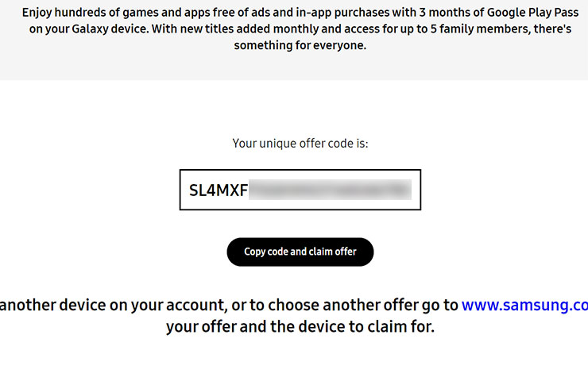Click the Google Play Pass description paragraph
Screen dimensions: 588x373
pyautogui.click(x=300, y=30)
